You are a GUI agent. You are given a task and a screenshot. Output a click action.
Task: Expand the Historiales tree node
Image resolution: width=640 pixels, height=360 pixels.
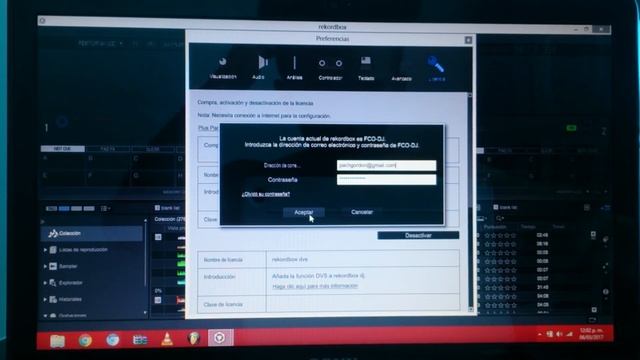click(45, 299)
